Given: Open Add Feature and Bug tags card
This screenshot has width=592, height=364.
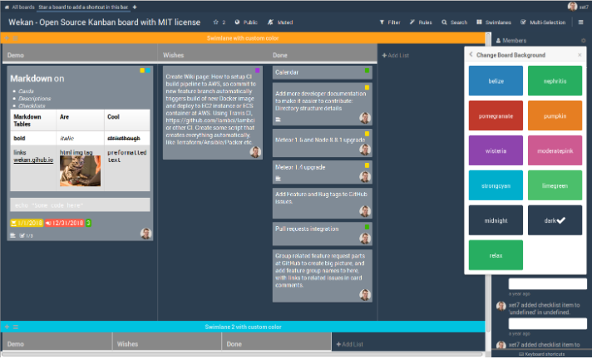Looking at the screenshot, I should pos(322,203).
